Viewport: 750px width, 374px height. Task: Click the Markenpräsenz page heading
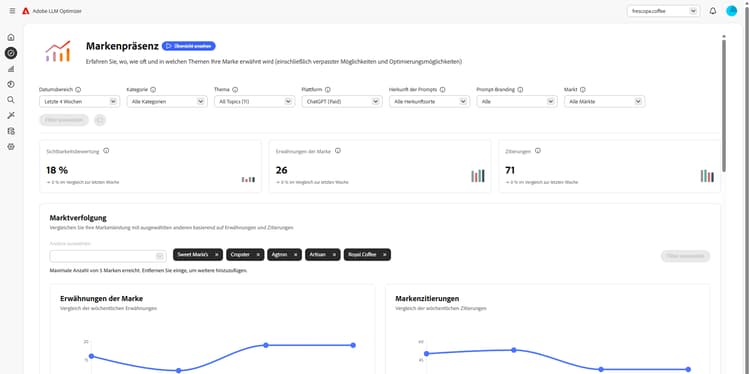tap(122, 46)
